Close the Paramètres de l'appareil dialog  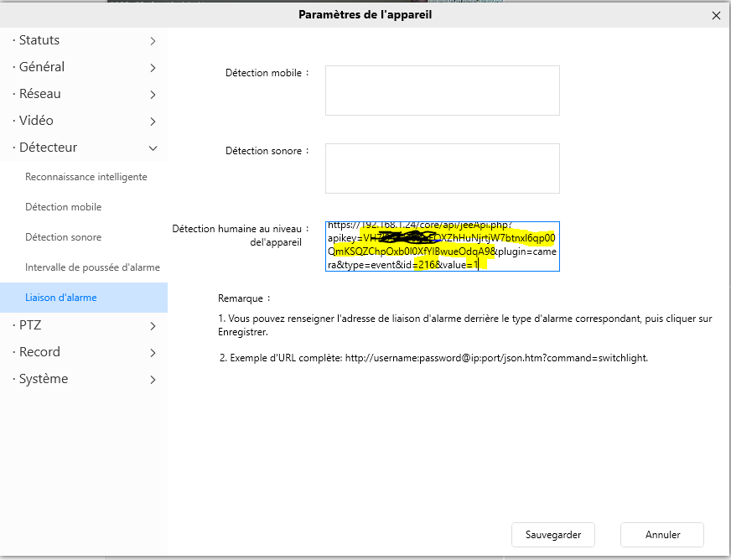(716, 15)
